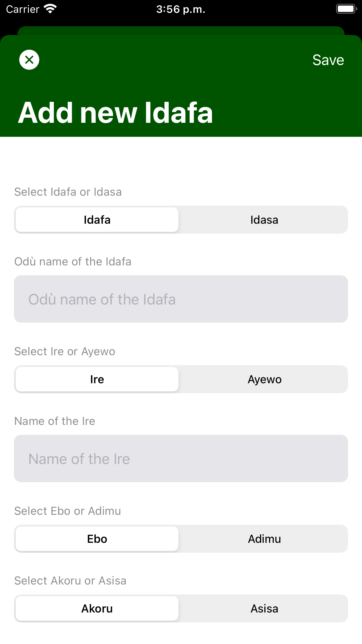Image resolution: width=362 pixels, height=644 pixels.
Task: Tap the Select Akoru or Asisa label
Action: [x=70, y=580]
